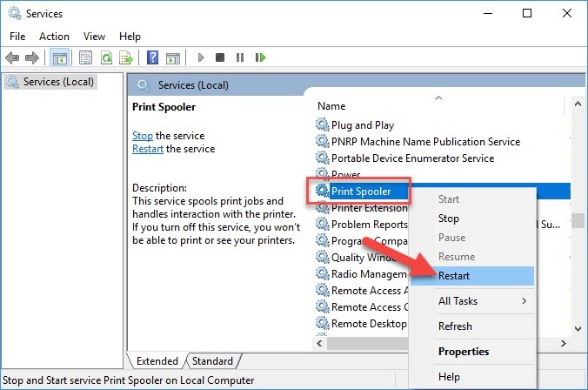Select the Plug and Play service row

tap(443, 124)
